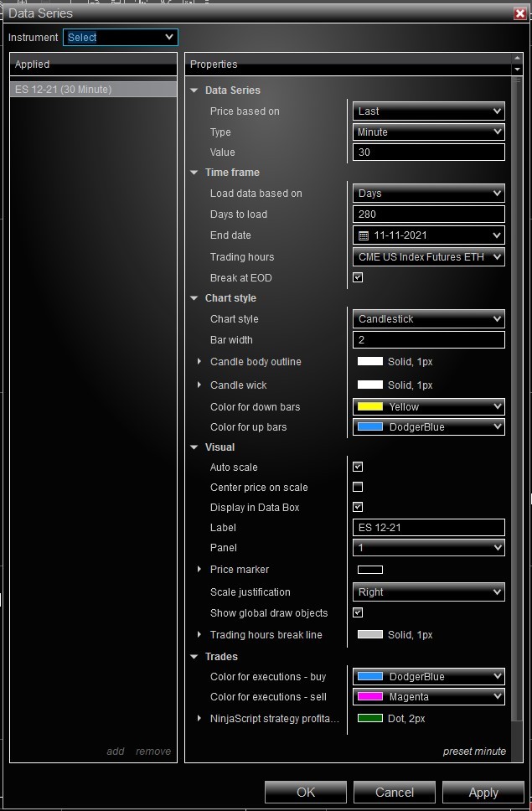532x811 pixels.
Task: Click the Applied header label
Action: 32,65
